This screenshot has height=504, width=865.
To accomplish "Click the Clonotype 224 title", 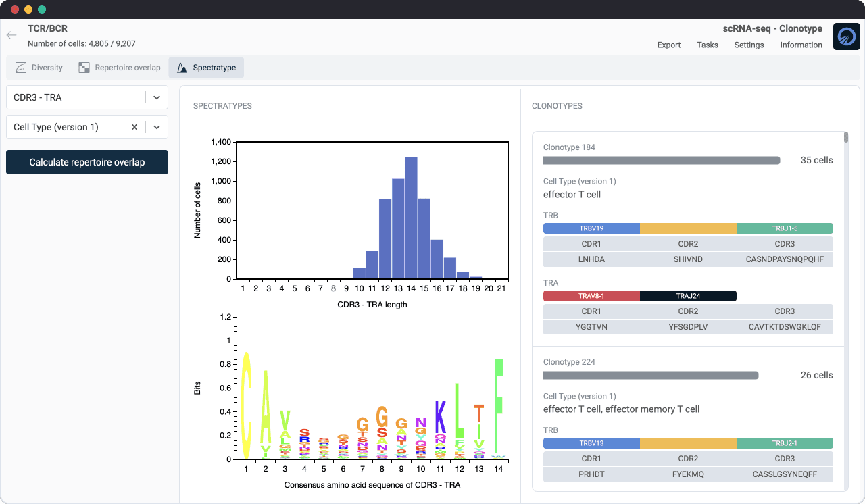I will 569,362.
